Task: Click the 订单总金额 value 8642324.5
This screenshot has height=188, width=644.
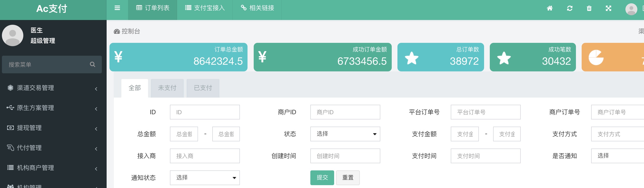Action: (218, 61)
